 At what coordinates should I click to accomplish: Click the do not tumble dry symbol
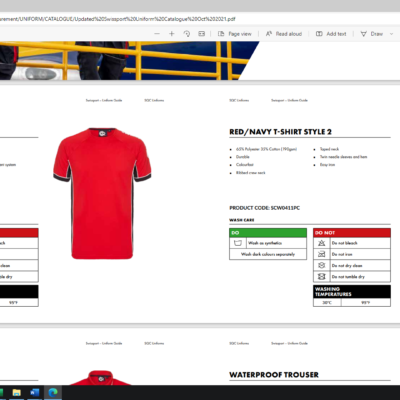pyautogui.click(x=321, y=276)
